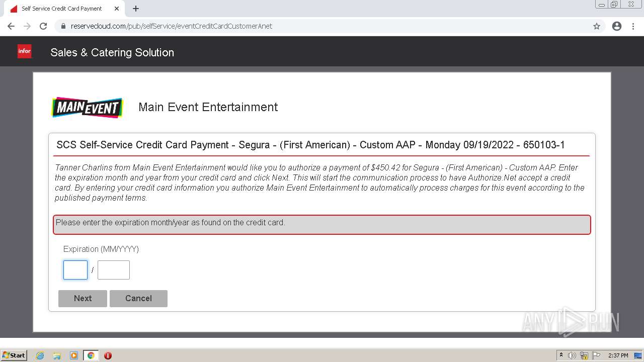Restore down the Chrome window
The image size is (644, 362).
614,5
